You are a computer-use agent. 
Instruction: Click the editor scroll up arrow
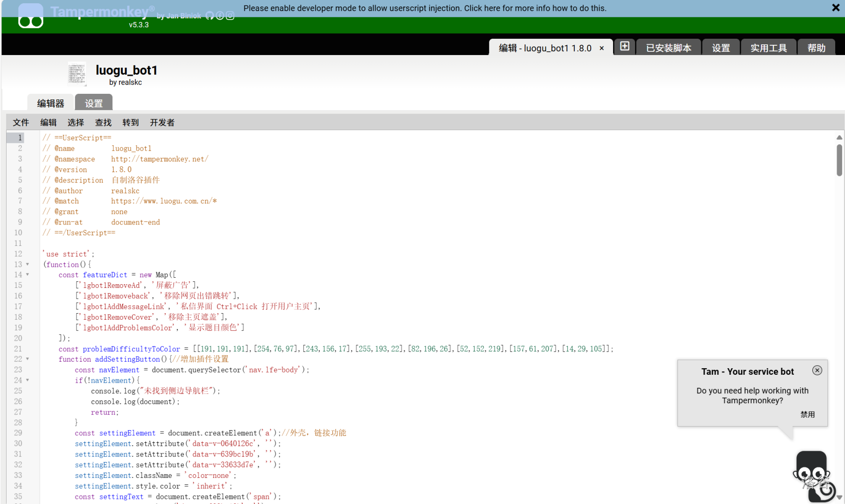(839, 138)
